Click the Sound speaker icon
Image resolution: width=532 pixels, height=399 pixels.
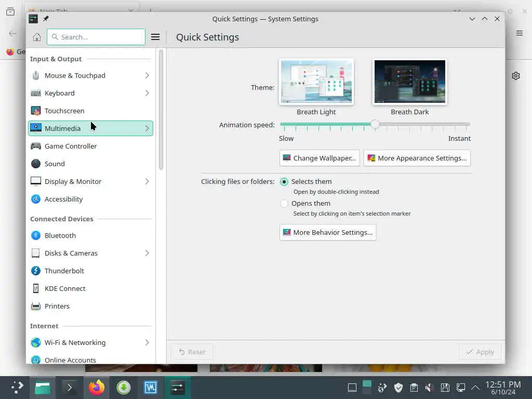36,164
